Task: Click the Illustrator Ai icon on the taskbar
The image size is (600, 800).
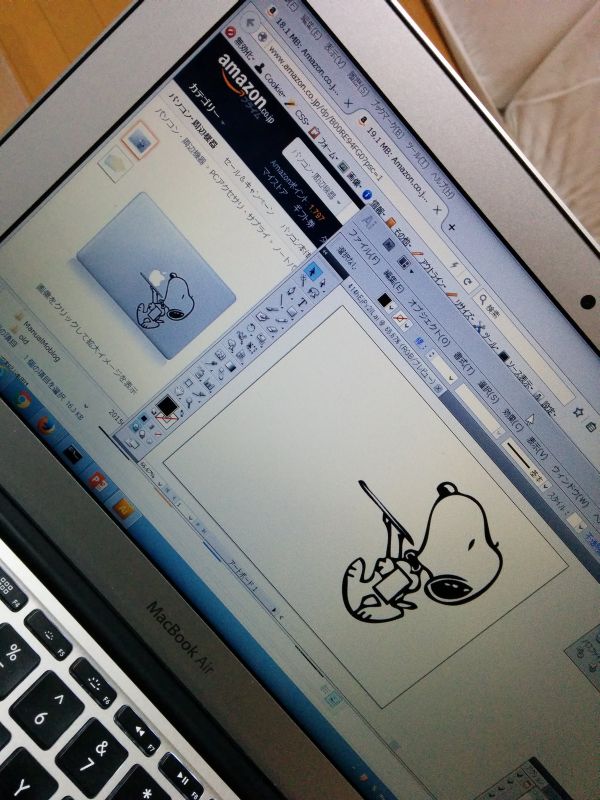Action: pyautogui.click(x=122, y=509)
